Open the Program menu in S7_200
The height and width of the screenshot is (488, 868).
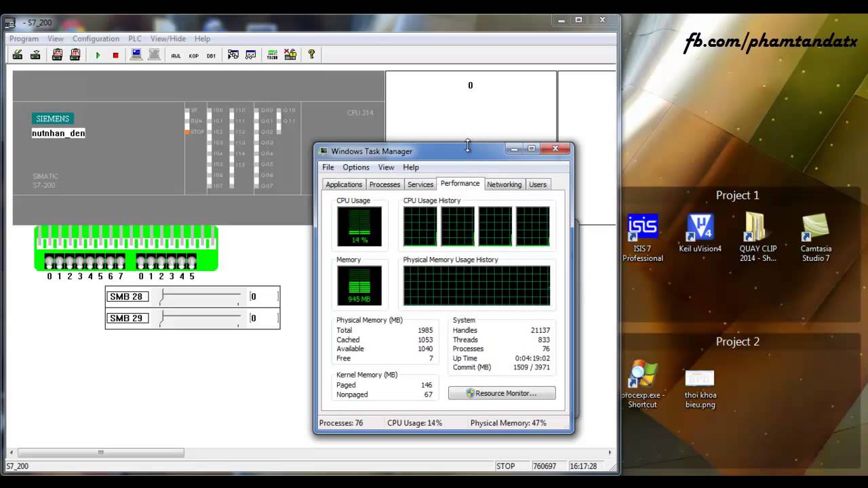pyautogui.click(x=24, y=39)
